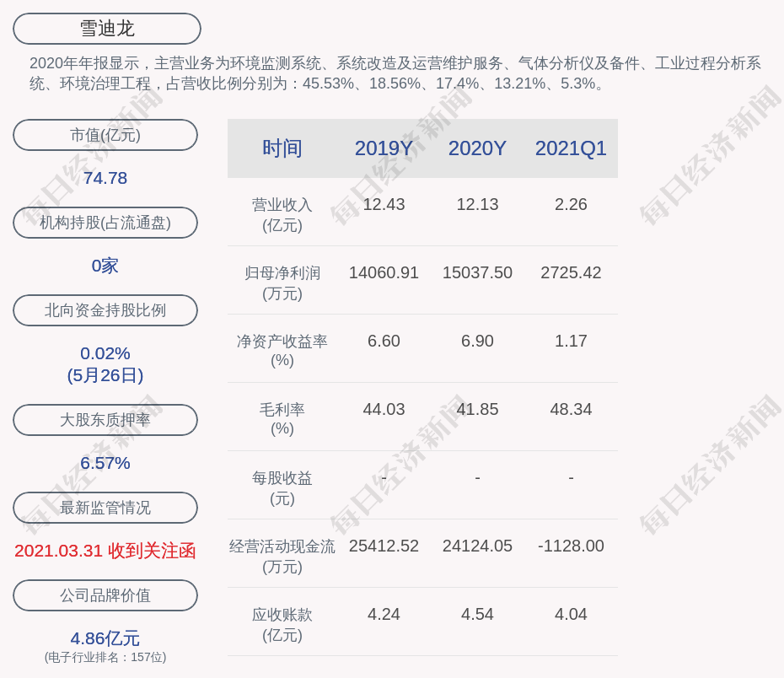Select pledge ratio 6.57%
784x678 pixels.
(x=105, y=463)
